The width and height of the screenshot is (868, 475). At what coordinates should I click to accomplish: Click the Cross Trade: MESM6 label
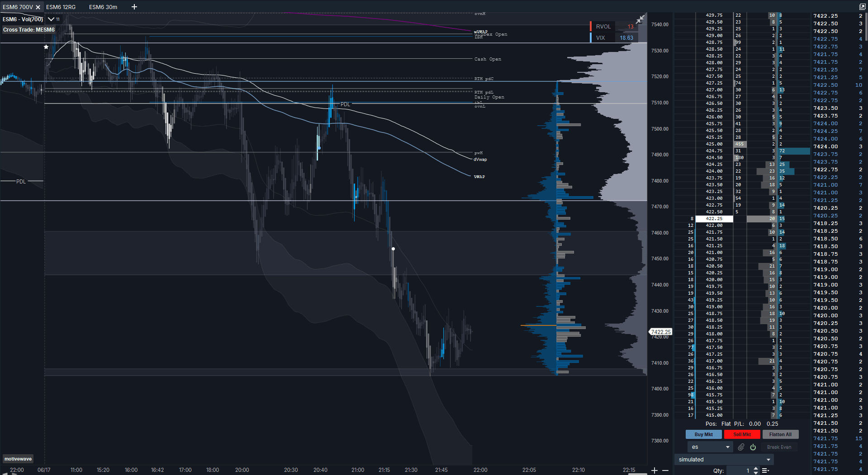coord(28,30)
